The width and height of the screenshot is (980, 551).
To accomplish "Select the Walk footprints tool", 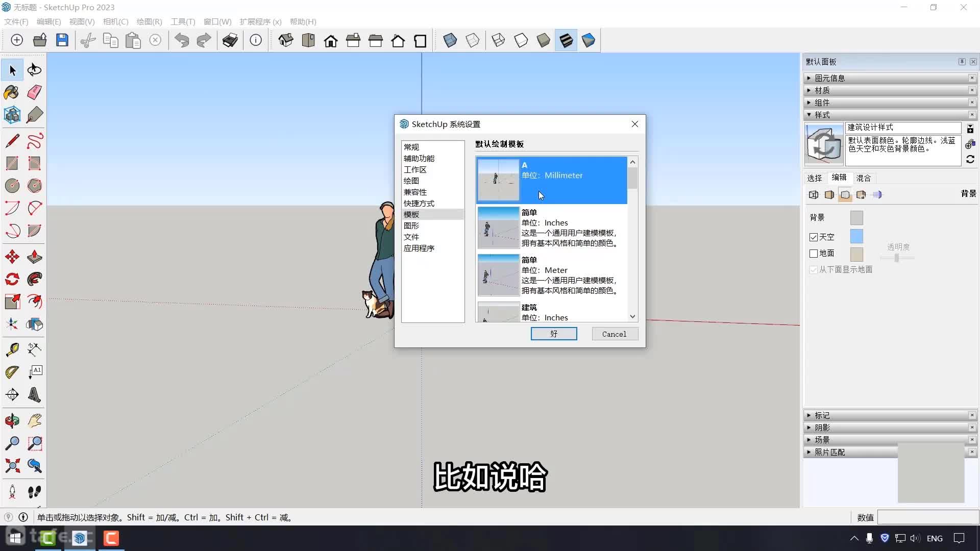I will click(x=35, y=492).
